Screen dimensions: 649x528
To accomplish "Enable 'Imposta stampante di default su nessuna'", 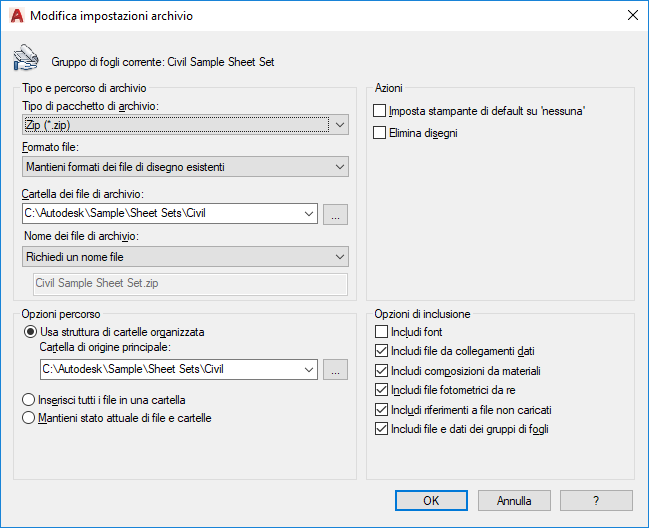I will [x=380, y=111].
